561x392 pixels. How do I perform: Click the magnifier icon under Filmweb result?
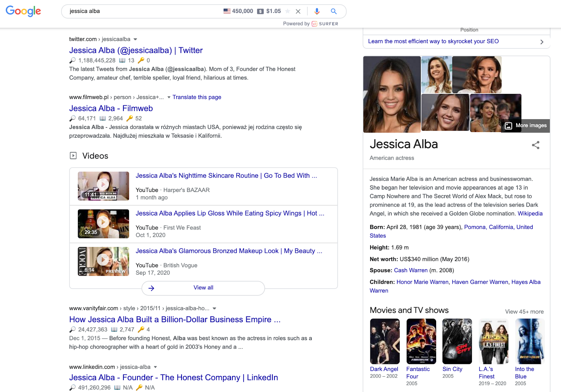click(x=72, y=118)
